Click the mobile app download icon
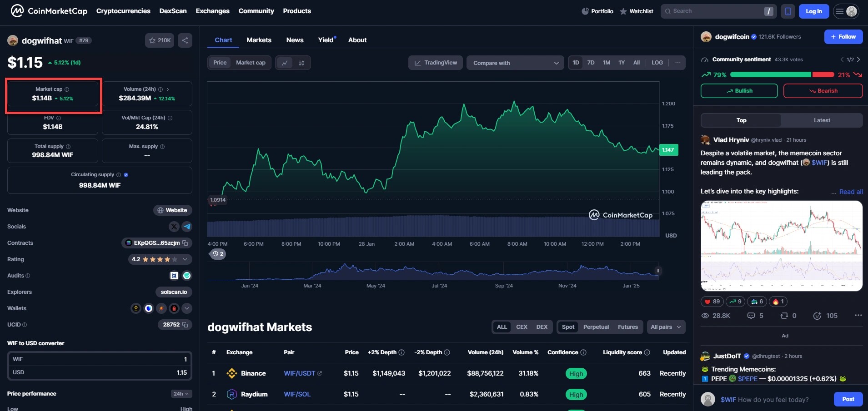 [x=788, y=11]
